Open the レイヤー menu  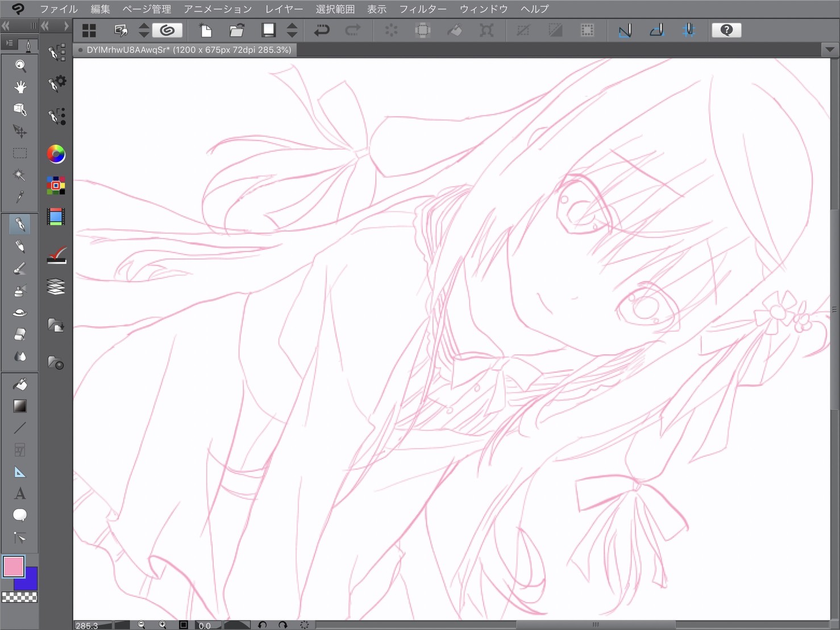coord(284,9)
